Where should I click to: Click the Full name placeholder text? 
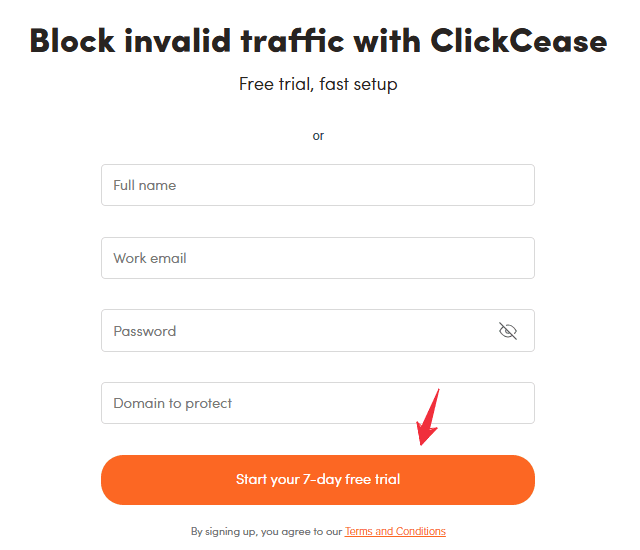click(x=145, y=185)
